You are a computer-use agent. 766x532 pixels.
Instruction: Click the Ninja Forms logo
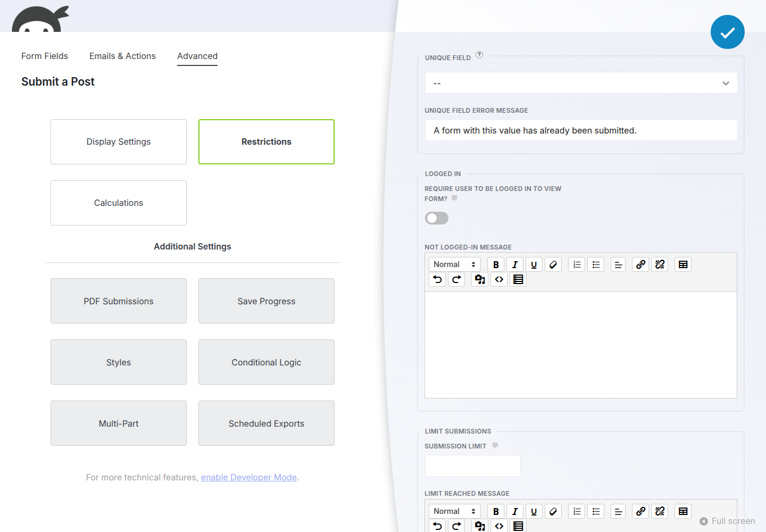[40, 19]
